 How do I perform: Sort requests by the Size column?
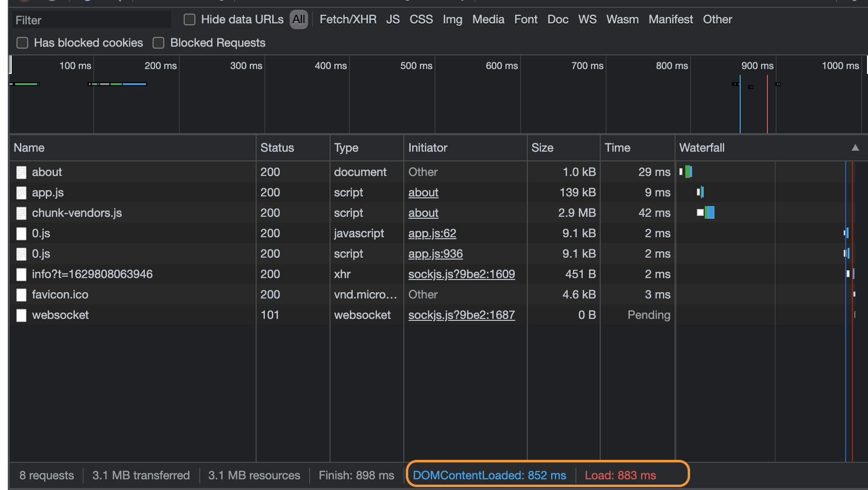564,148
